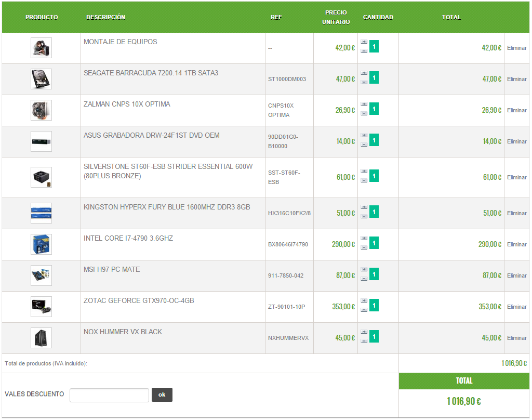Decrease quantity of KINGSTON HYPERX FURY
Viewport: 532px width, 420px height.
(x=364, y=216)
